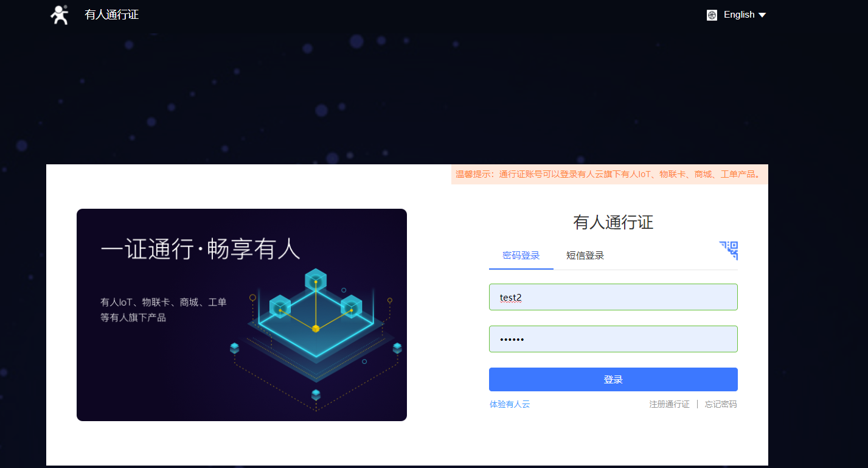868x468 pixels.
Task: Click the 一证通行·畅享有人 banner image
Action: point(241,315)
